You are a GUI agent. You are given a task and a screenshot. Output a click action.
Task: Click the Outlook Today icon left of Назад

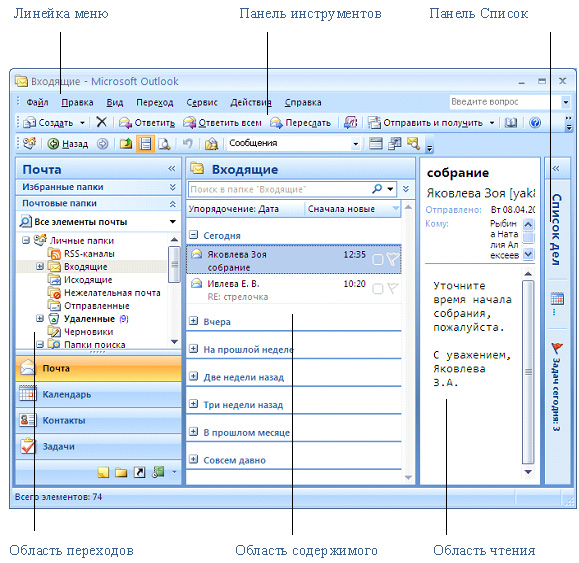click(x=30, y=143)
